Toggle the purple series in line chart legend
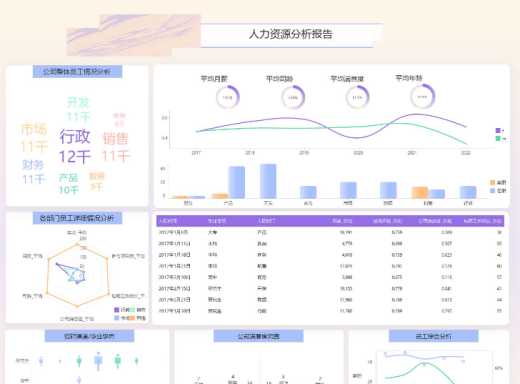The height and width of the screenshot is (384, 520). (x=500, y=130)
